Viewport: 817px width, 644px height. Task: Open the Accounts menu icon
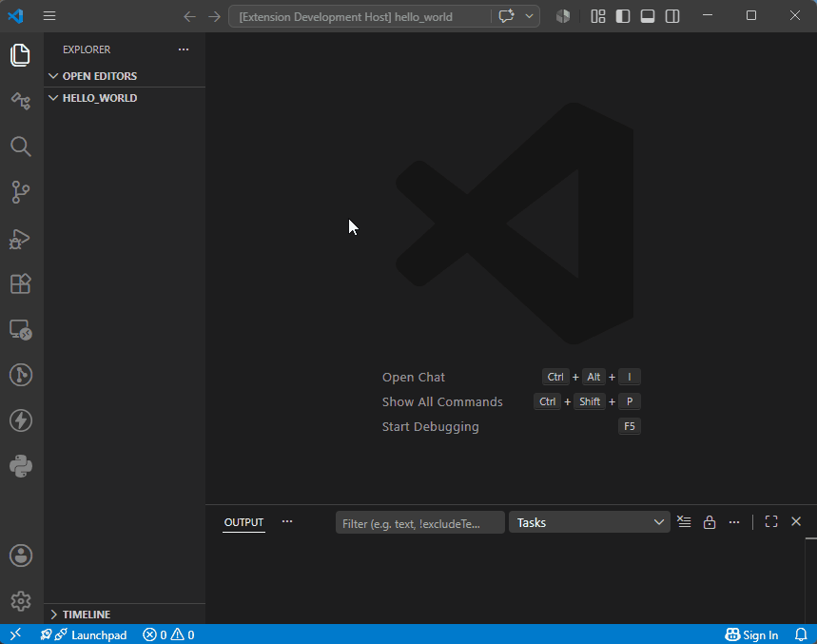20,556
